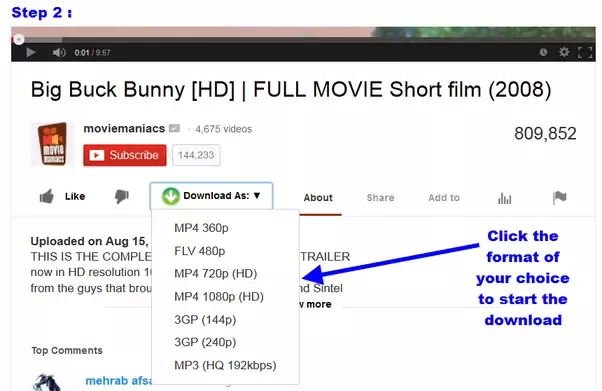Click the thumbs-up Like icon
The height and width of the screenshot is (391, 602).
tap(47, 197)
